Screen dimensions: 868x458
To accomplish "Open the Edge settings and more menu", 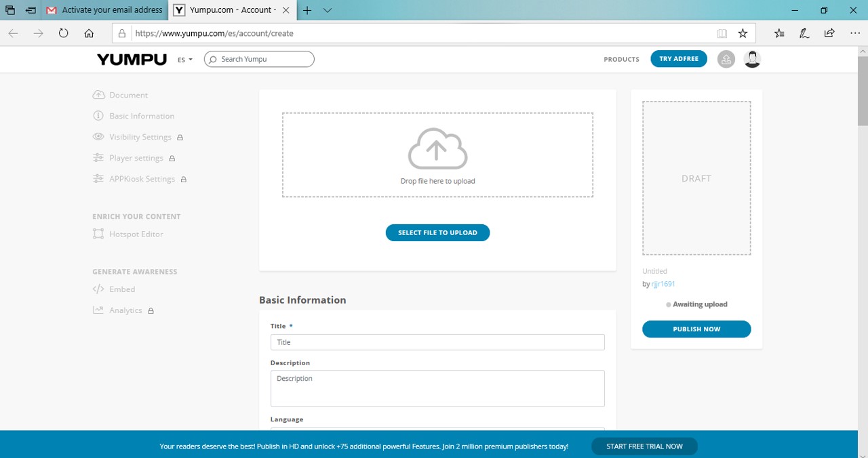I will tap(854, 33).
